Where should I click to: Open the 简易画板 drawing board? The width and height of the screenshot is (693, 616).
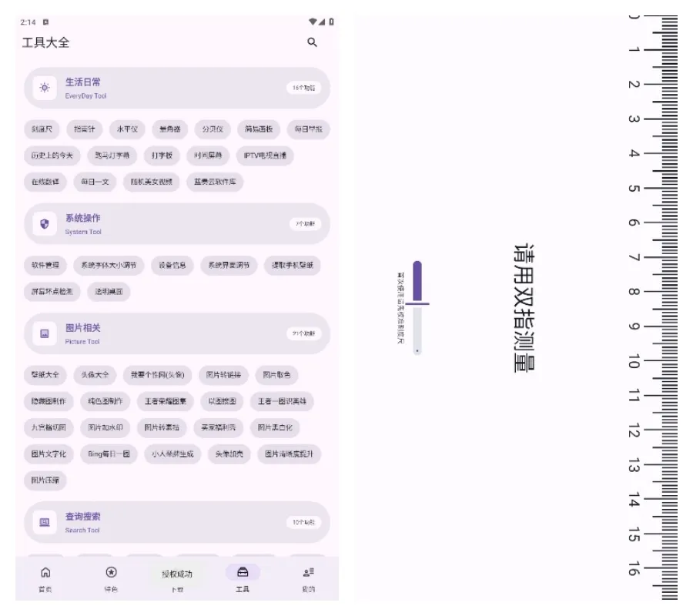[x=259, y=129]
